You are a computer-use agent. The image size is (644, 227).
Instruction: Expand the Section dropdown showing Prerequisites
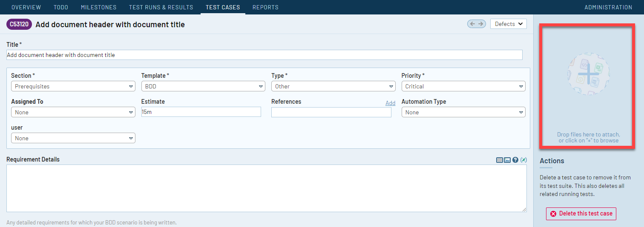[x=73, y=86]
